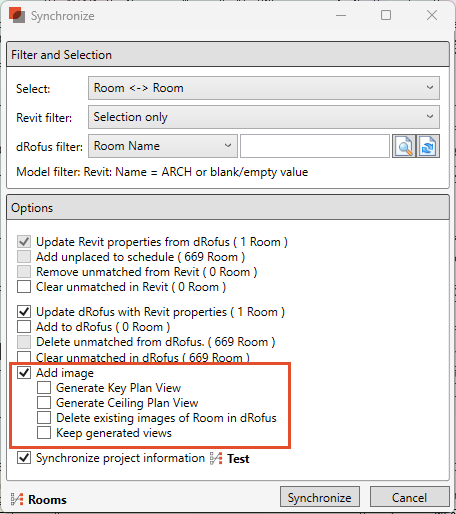The height and width of the screenshot is (514, 456).
Task: Click the Synchronize button
Action: (320, 497)
